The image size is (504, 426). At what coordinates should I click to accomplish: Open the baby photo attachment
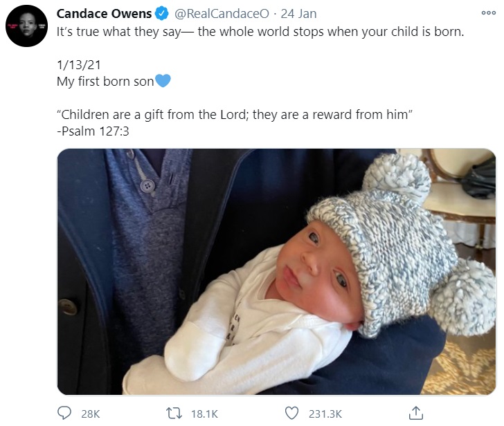(276, 271)
